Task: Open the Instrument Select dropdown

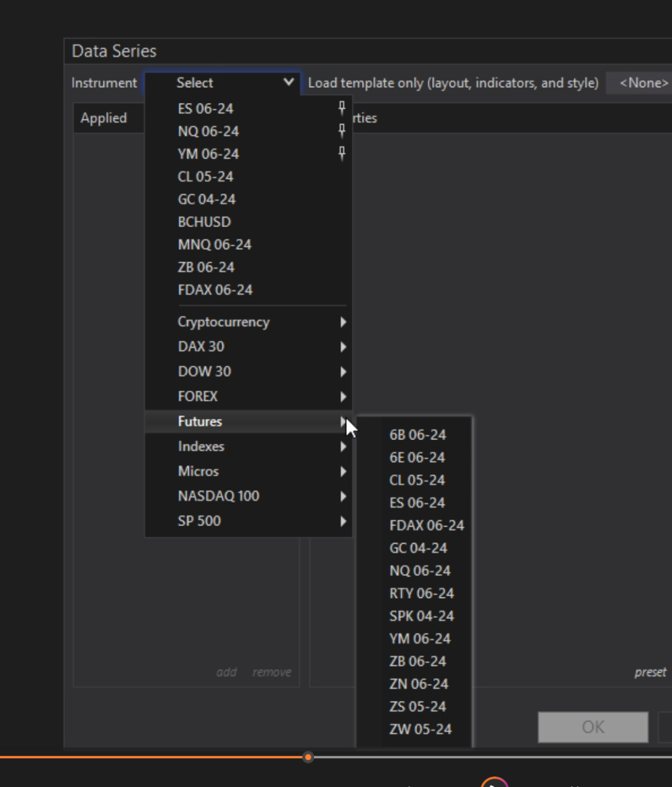Action: 222,83
